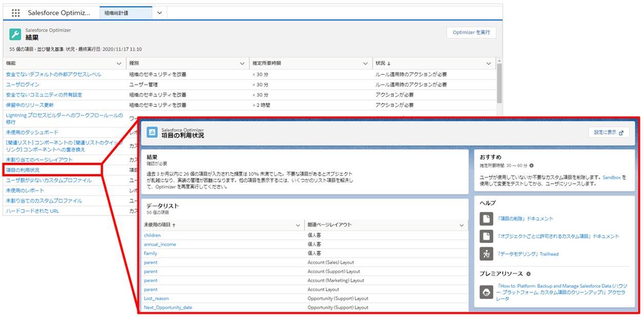The image size is (644, 317).
Task: Open the ハードコードされた URL link
Action: pyautogui.click(x=32, y=211)
